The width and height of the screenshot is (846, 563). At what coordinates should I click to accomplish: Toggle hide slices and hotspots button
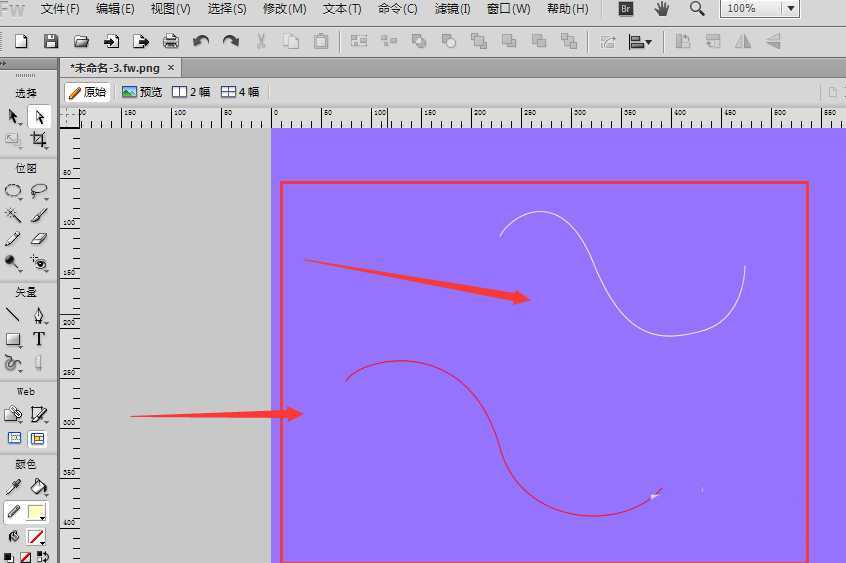point(14,438)
